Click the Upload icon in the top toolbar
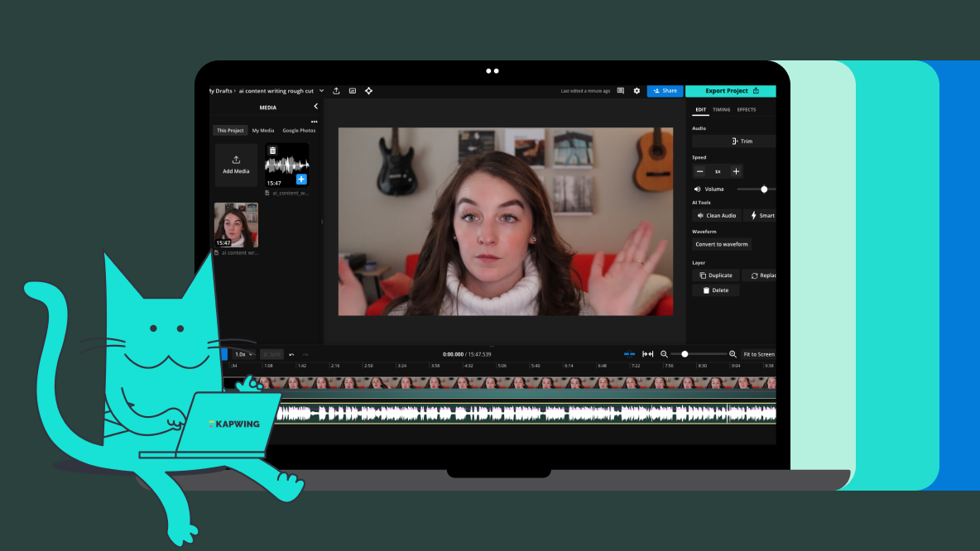The image size is (980, 551). (336, 91)
